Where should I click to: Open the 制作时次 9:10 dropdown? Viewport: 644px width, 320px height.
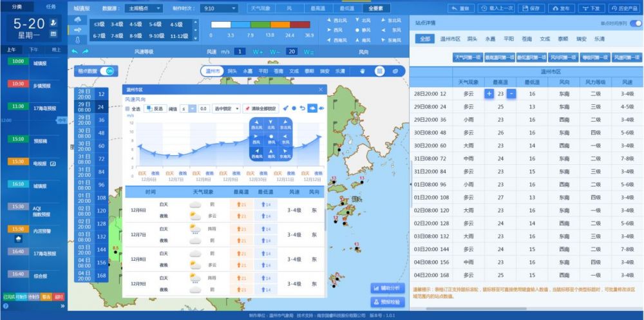[218, 9]
